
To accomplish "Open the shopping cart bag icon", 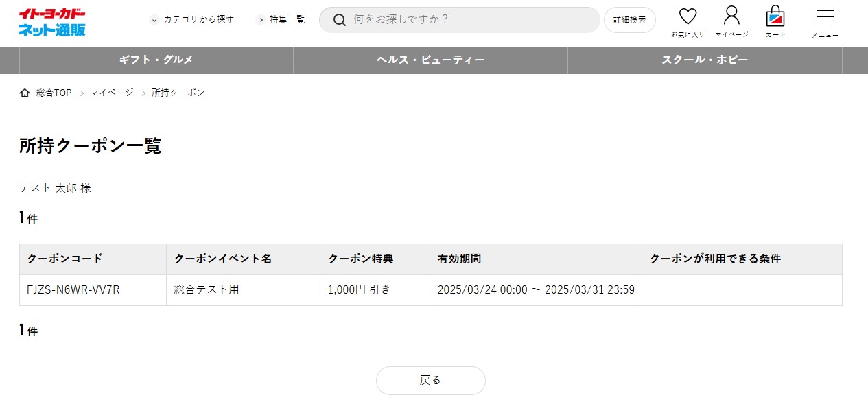I will pos(775,16).
